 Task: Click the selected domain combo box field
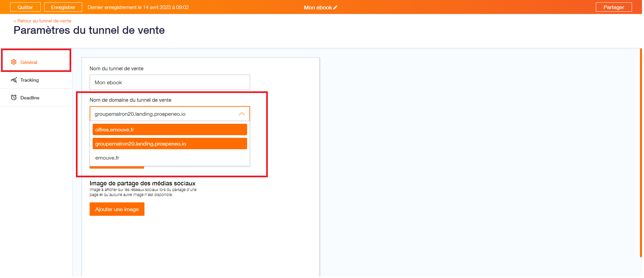pyautogui.click(x=170, y=114)
